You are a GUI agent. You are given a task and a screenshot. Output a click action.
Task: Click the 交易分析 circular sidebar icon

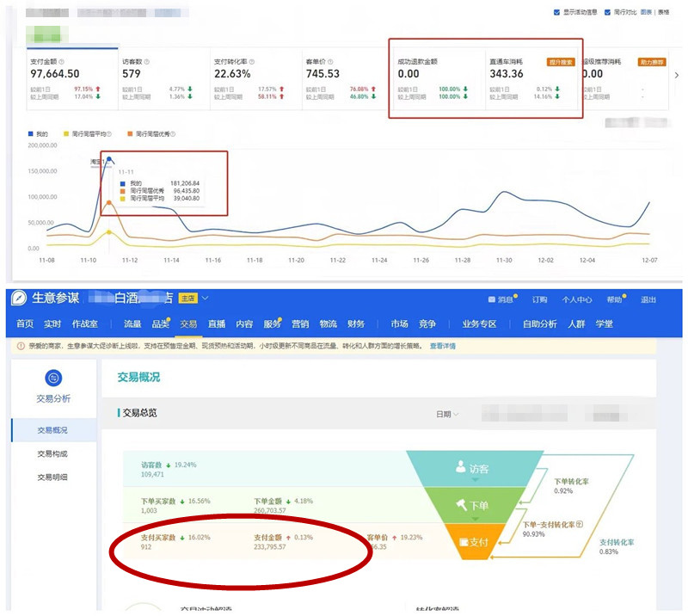tap(52, 379)
